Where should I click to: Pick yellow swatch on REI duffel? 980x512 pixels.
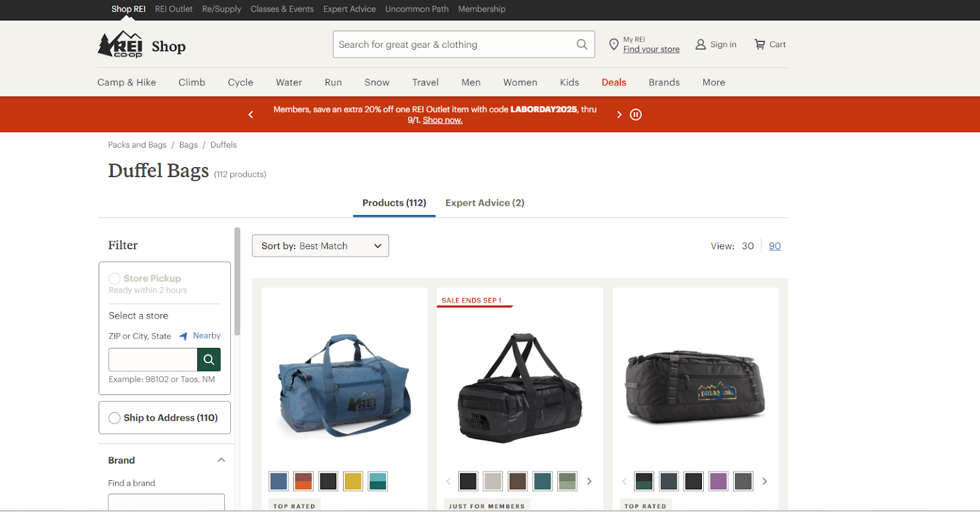click(353, 481)
